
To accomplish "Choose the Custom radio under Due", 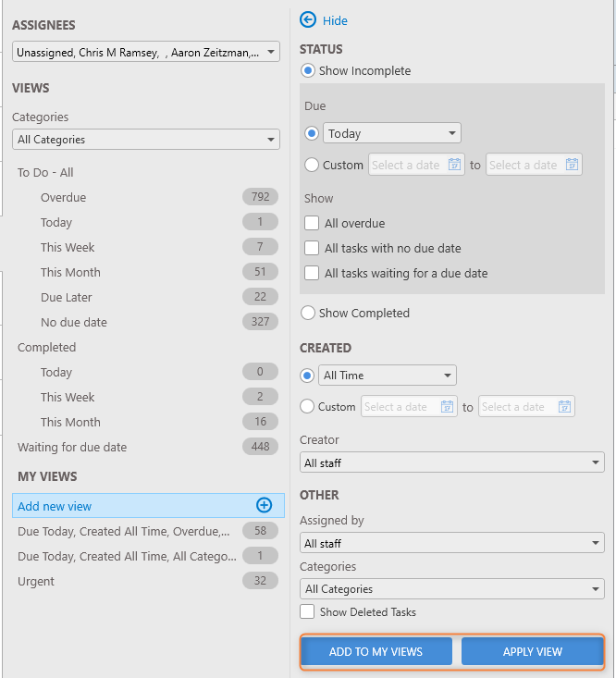I will click(312, 165).
